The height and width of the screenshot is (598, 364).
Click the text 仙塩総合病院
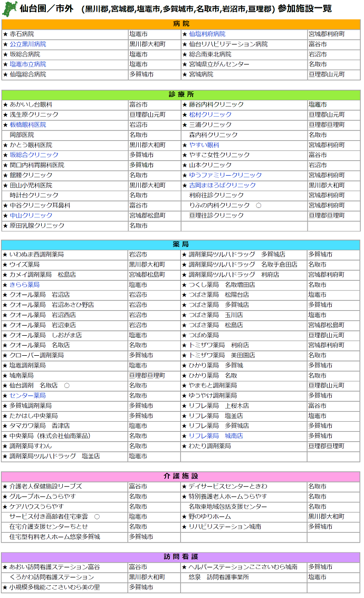(28, 74)
